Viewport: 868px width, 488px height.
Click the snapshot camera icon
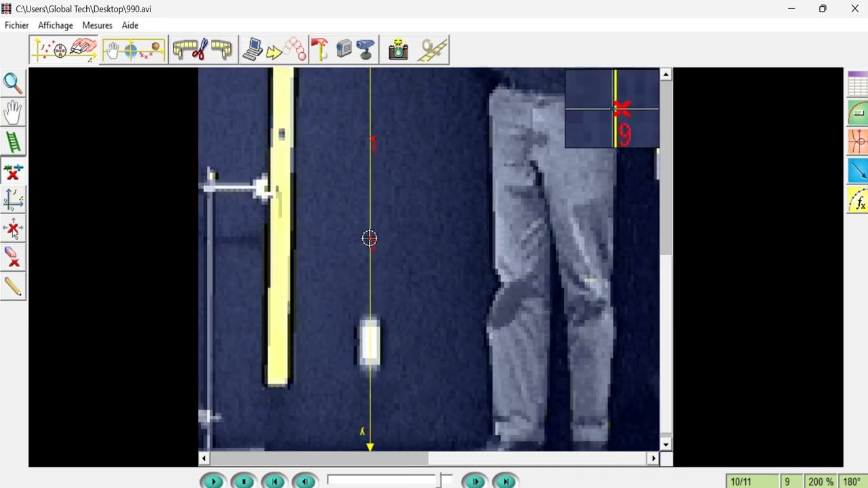(399, 50)
